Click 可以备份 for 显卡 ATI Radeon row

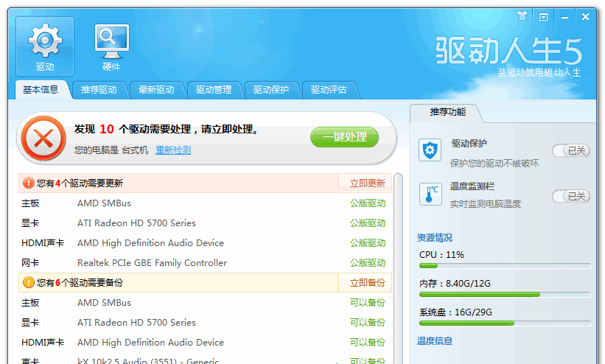click(x=367, y=323)
